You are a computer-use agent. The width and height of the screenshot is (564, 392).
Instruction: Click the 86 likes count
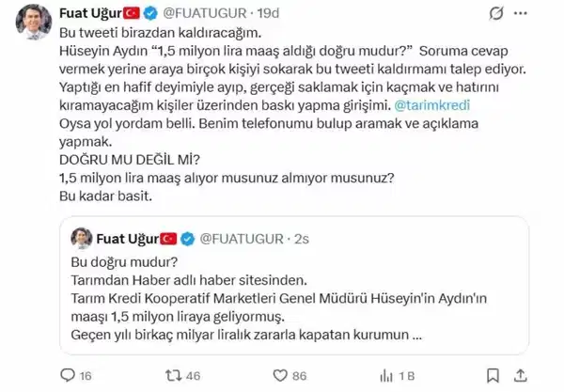299,376
